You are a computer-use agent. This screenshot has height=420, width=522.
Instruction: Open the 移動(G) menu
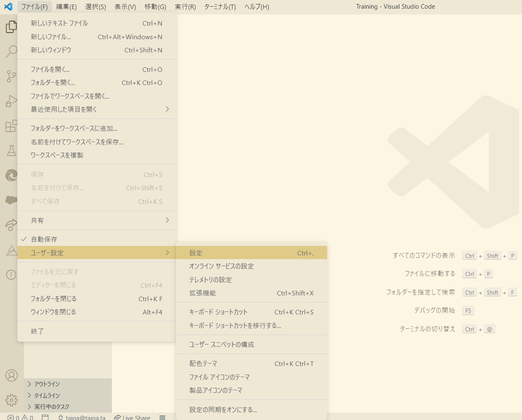click(155, 7)
